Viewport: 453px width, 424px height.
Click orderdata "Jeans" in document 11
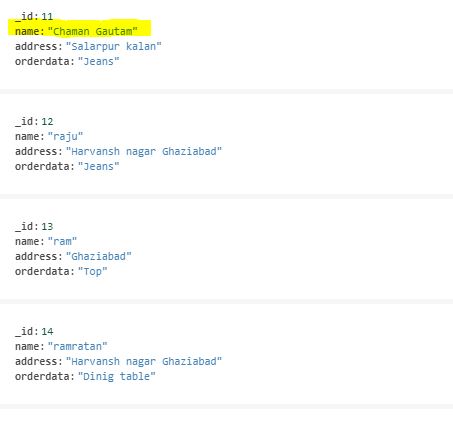pyautogui.click(x=98, y=61)
